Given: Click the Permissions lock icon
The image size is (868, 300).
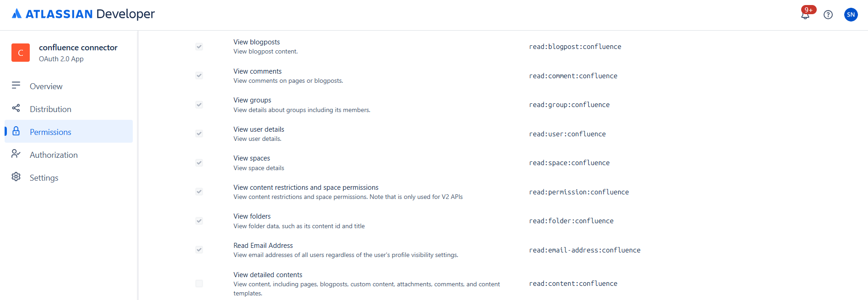Looking at the screenshot, I should [16, 131].
